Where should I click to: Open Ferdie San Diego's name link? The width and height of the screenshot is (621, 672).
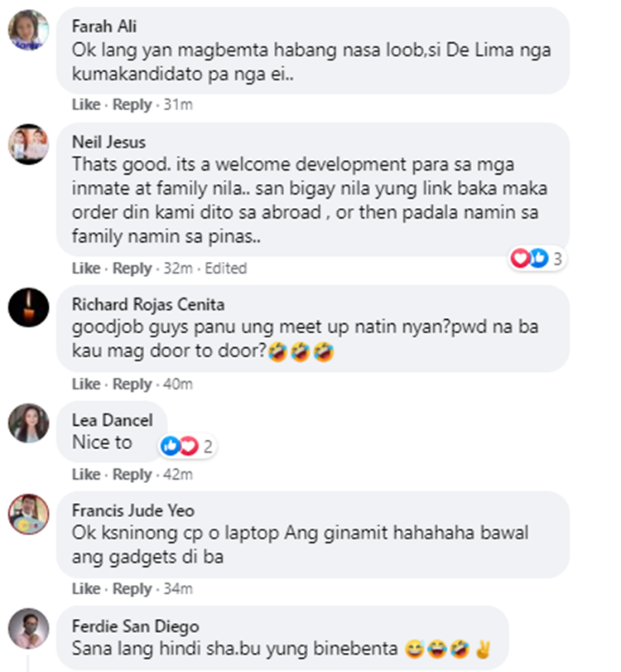coord(135,626)
